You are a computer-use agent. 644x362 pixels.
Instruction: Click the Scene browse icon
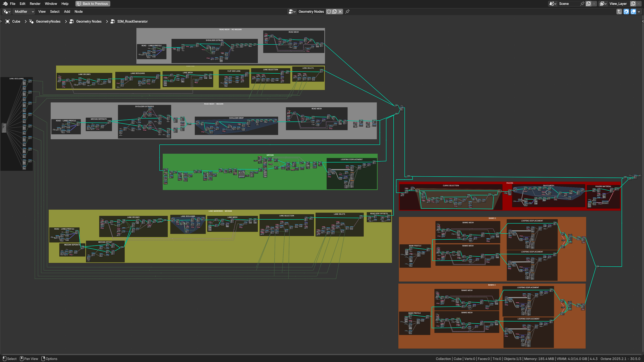pyautogui.click(x=552, y=4)
